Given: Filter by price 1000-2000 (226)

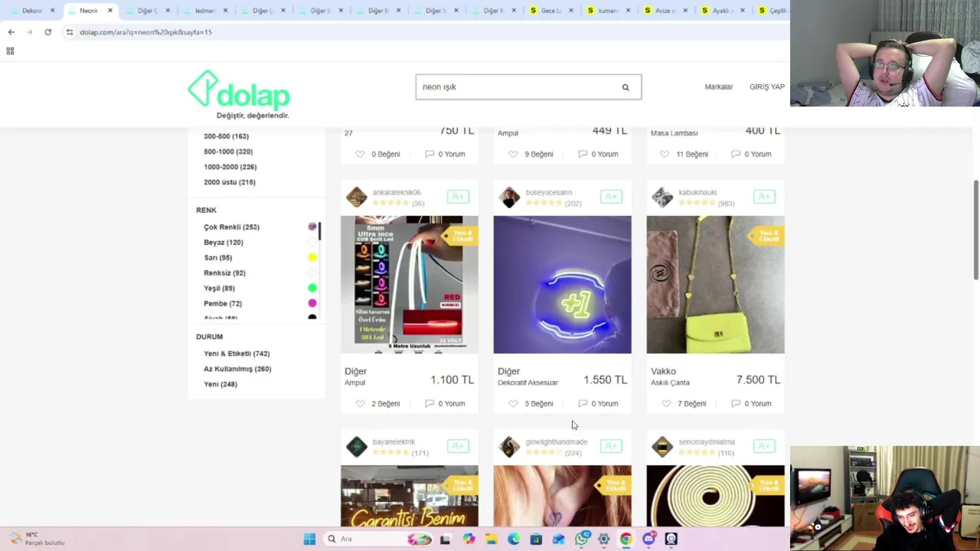Looking at the screenshot, I should point(230,167).
